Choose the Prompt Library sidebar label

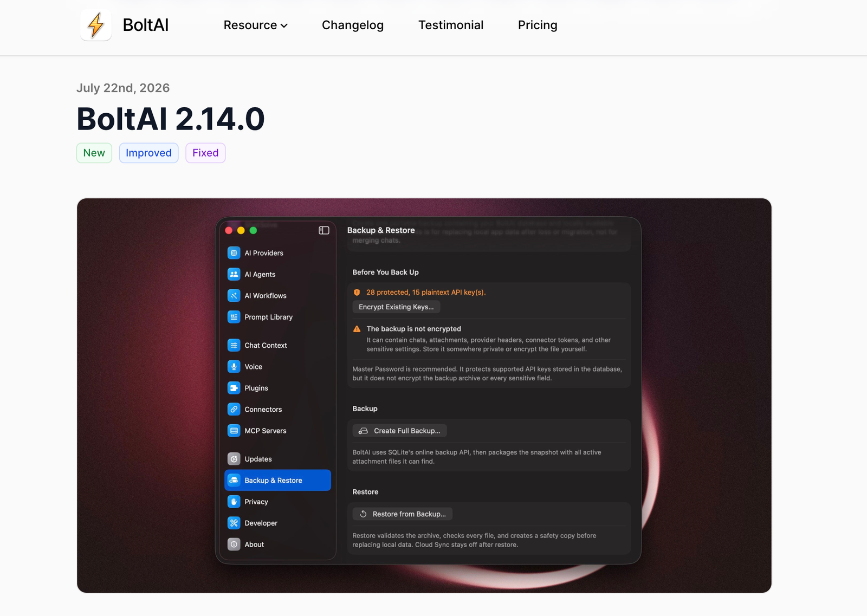pyautogui.click(x=269, y=317)
